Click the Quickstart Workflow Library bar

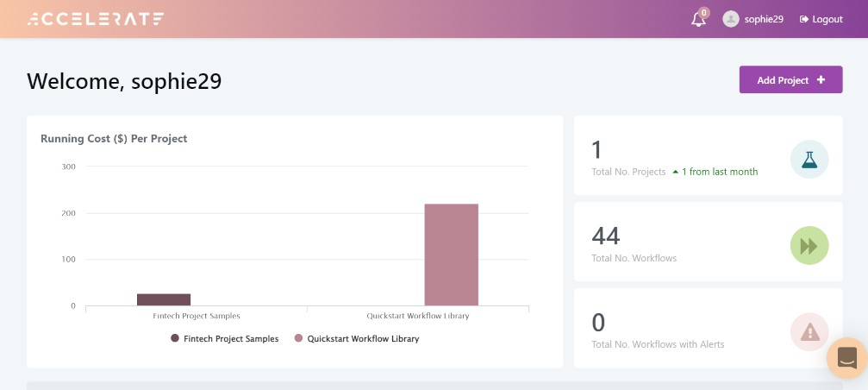click(x=451, y=255)
